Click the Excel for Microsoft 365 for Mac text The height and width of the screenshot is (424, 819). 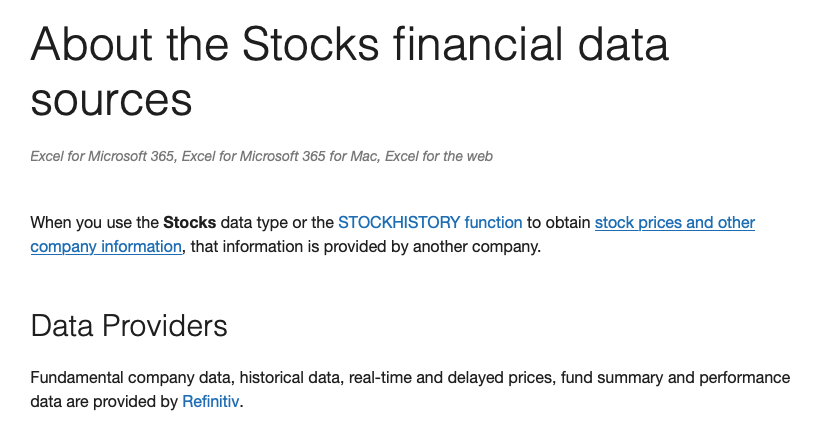281,156
